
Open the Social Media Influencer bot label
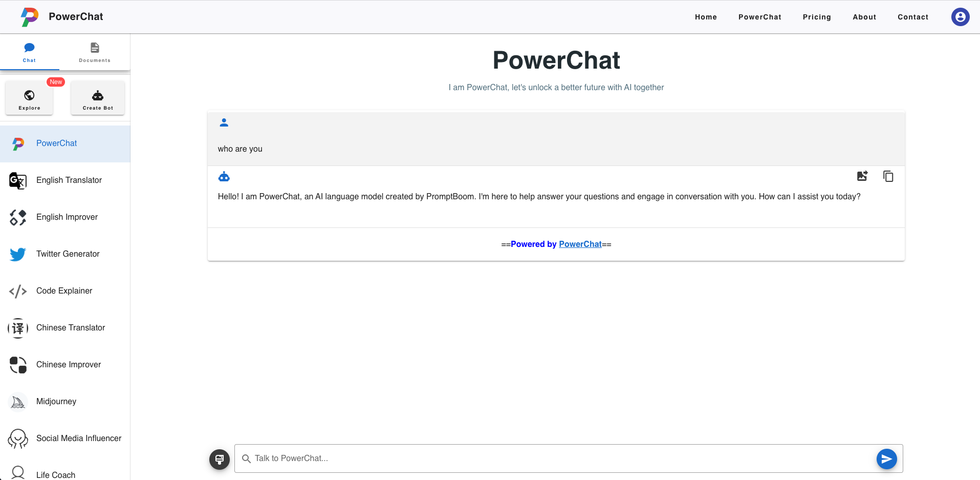pyautogui.click(x=79, y=439)
